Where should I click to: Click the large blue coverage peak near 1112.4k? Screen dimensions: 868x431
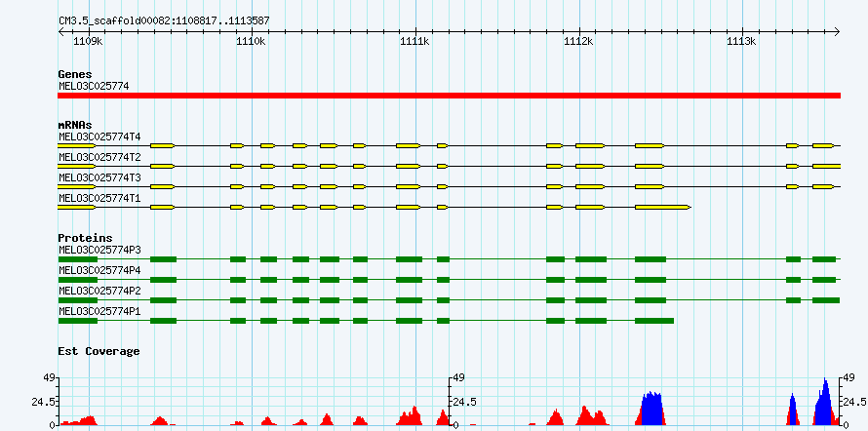651,409
